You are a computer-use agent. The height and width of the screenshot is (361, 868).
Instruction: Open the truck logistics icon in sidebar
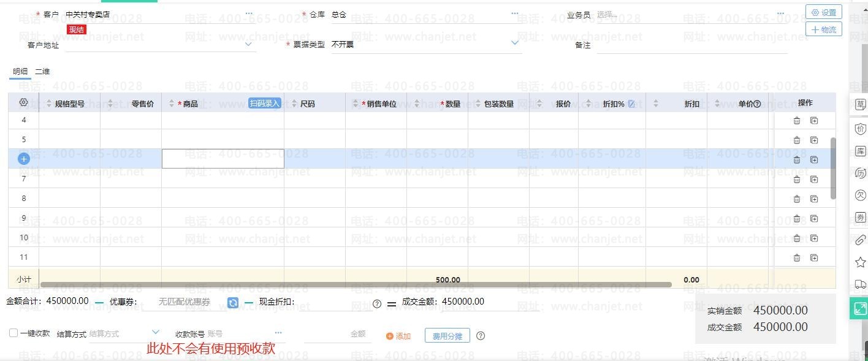(860, 284)
